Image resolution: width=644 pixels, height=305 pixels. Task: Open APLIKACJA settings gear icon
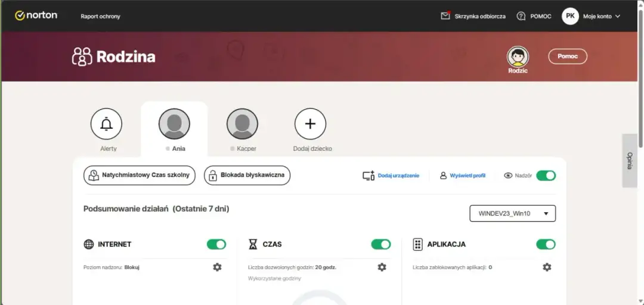coord(547,267)
